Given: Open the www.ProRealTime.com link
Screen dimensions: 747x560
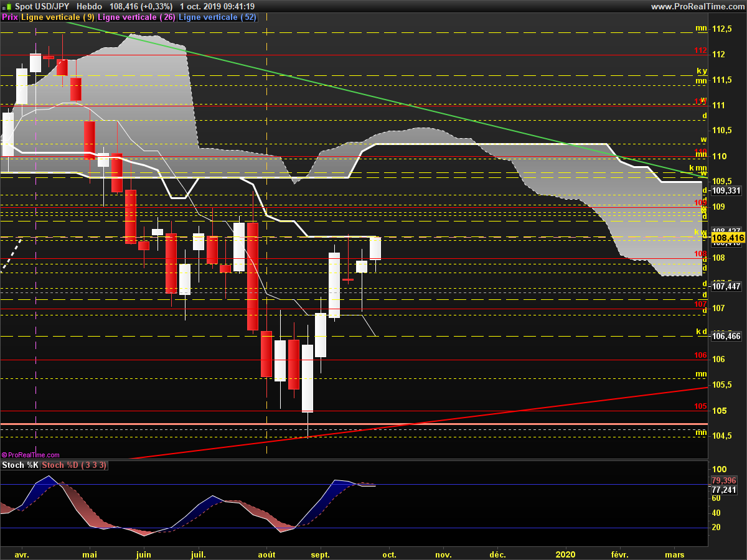Looking at the screenshot, I should click(x=697, y=6).
